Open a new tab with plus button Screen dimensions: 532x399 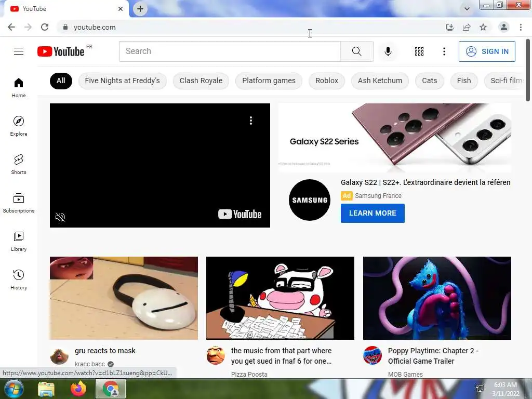point(140,9)
